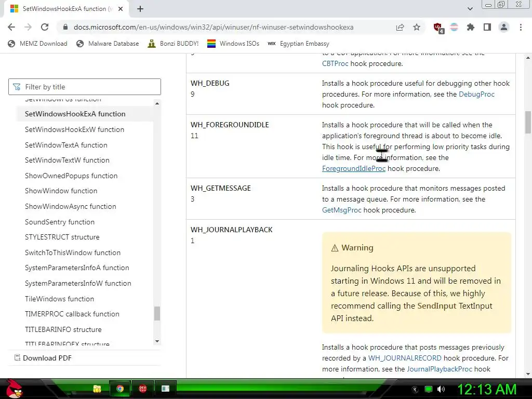This screenshot has height=399, width=532.
Task: Select SetWindowsHookExA function in sidebar
Action: 75,114
